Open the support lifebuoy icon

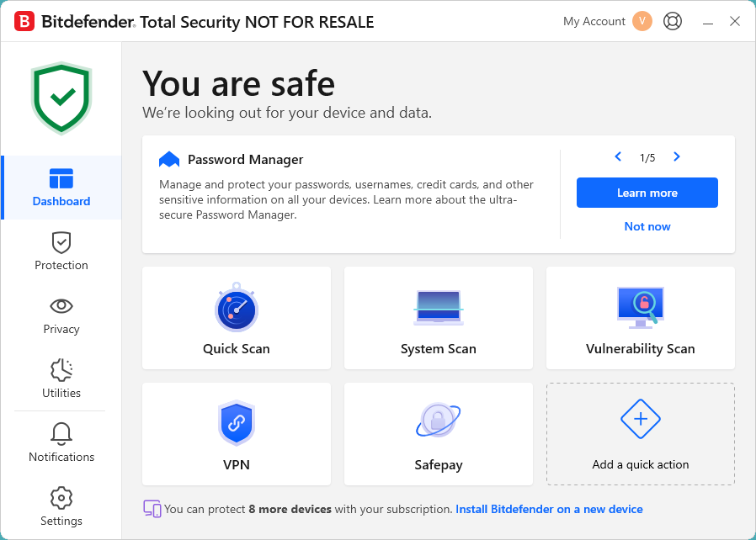[672, 21]
